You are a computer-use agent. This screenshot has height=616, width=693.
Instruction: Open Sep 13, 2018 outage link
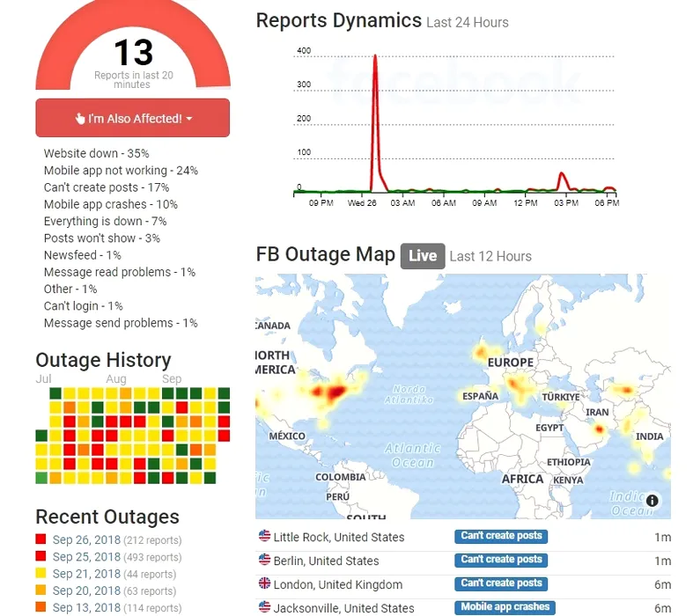tap(86, 607)
